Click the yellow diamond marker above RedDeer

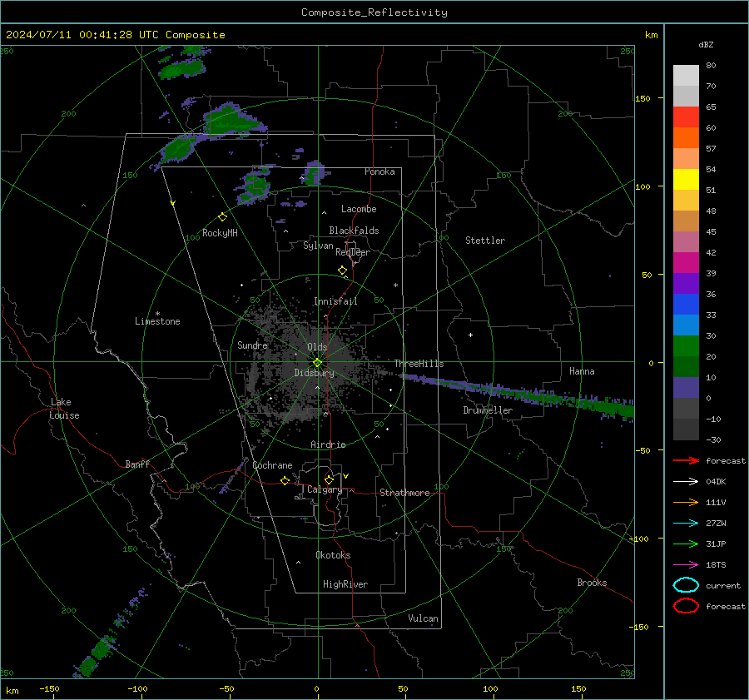click(x=343, y=270)
